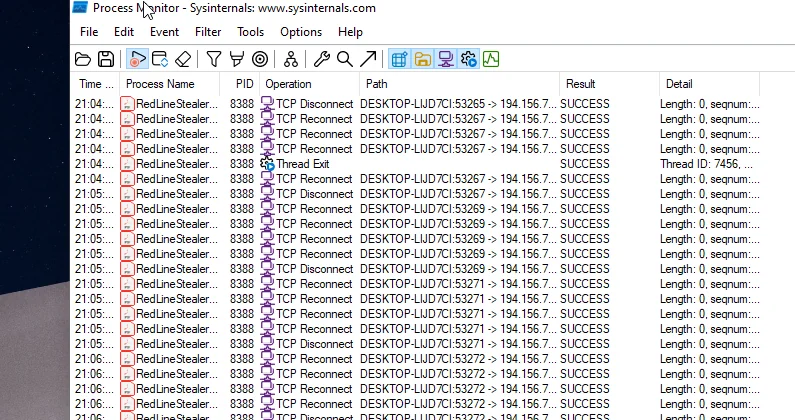The image size is (795, 420).
Task: Toggle the Capture events button
Action: coord(137,59)
